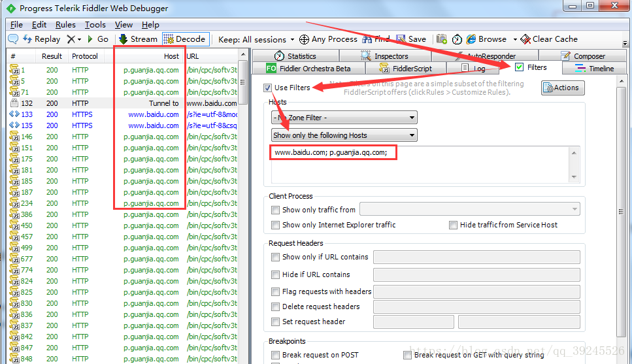Image resolution: width=632 pixels, height=364 pixels.
Task: Switch to the Timeline tab
Action: [x=595, y=68]
